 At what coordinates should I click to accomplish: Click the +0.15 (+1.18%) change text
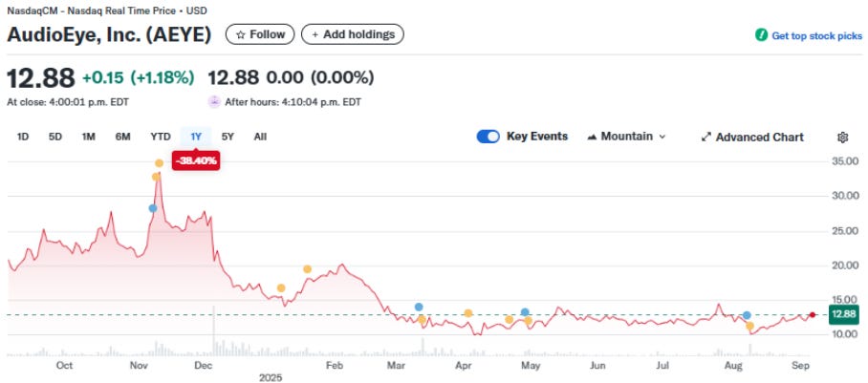point(138,77)
